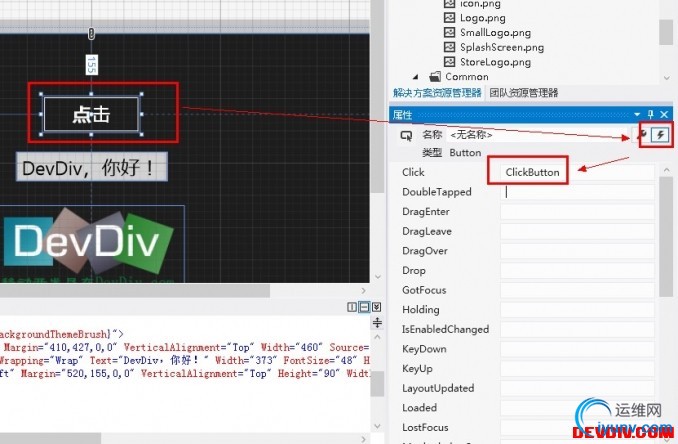Viewport: 678px width, 444px height.
Task: Click Margin="520,155,0,0" in the XAML code
Action: coord(78,373)
